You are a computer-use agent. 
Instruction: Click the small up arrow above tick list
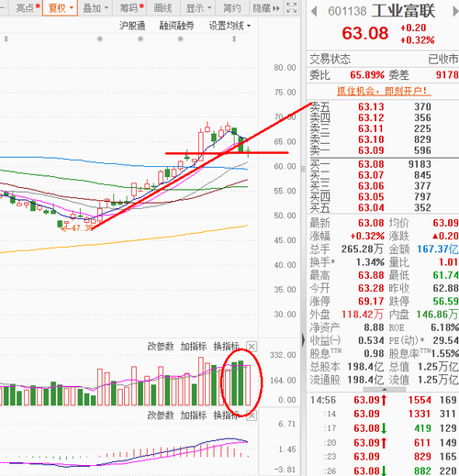(385, 389)
